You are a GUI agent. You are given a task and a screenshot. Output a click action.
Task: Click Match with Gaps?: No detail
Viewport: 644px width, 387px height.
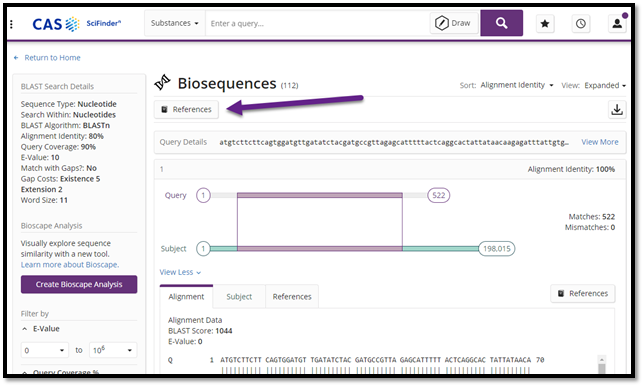(59, 168)
